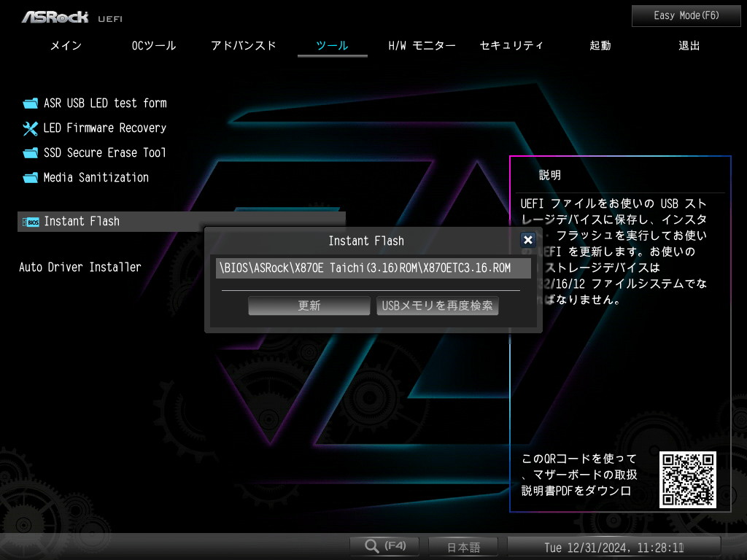The image size is (747, 560).
Task: Click the 更新 button to flash BIOS
Action: [309, 306]
